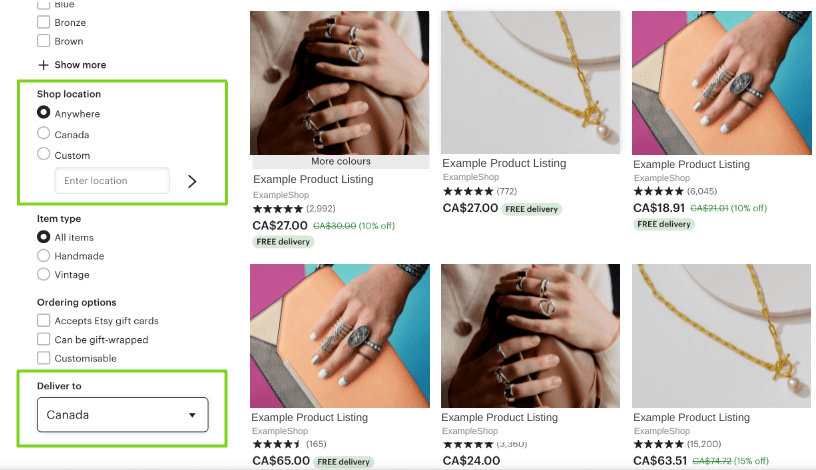Enable Accepts Etsy gift cards option
Viewport: 816px width, 470px height.
point(44,321)
